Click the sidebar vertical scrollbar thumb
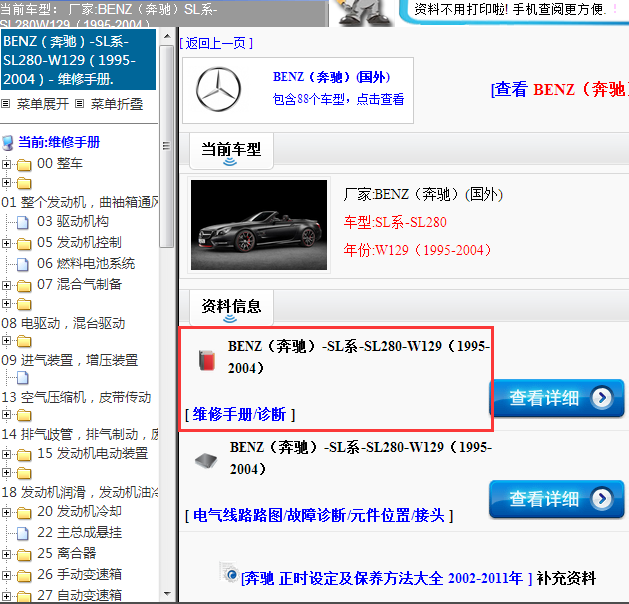 (x=166, y=146)
